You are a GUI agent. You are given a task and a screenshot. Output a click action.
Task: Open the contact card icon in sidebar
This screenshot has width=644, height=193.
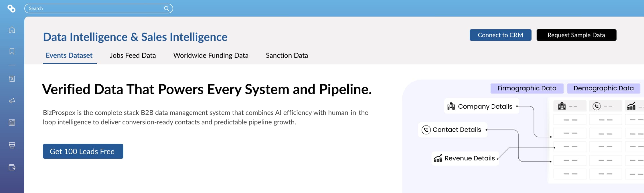tap(11, 79)
